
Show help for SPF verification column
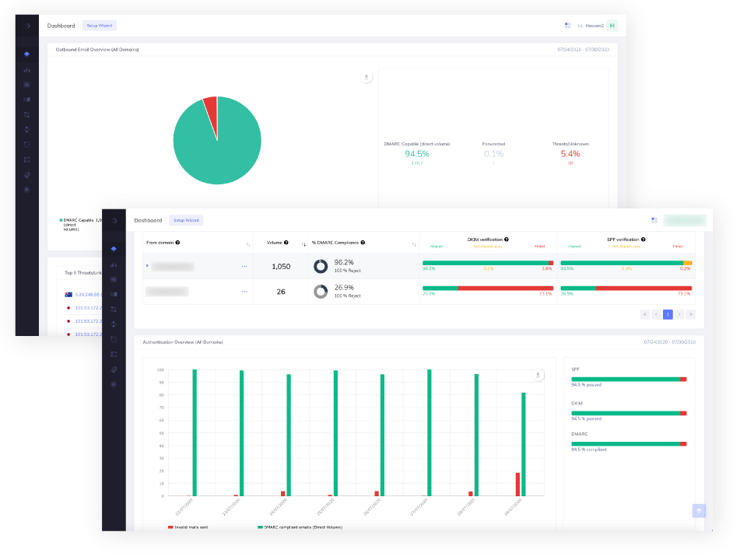tap(644, 240)
